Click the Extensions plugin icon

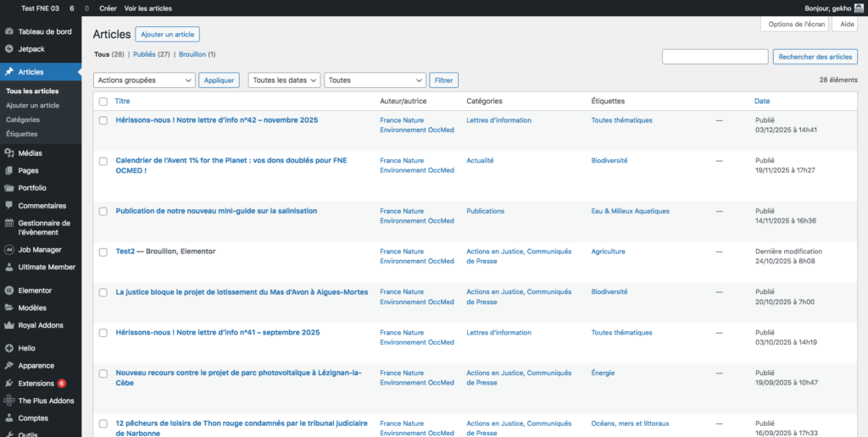coord(8,384)
